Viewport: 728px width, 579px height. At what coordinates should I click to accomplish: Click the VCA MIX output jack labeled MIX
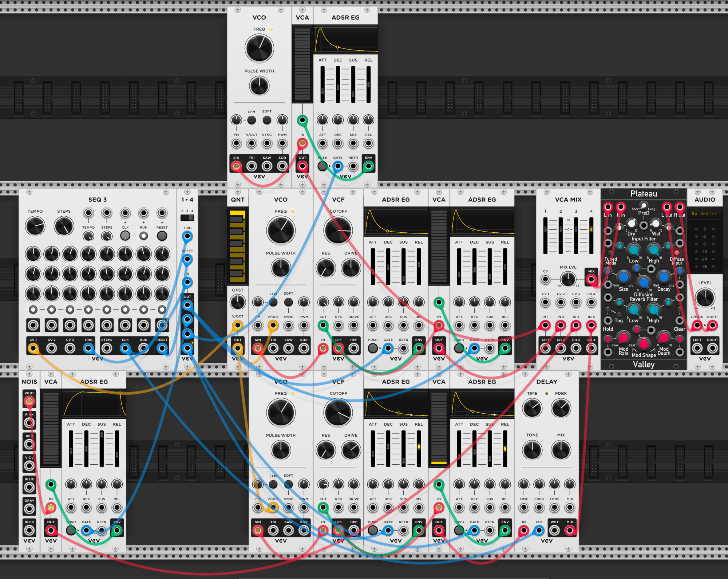591,280
